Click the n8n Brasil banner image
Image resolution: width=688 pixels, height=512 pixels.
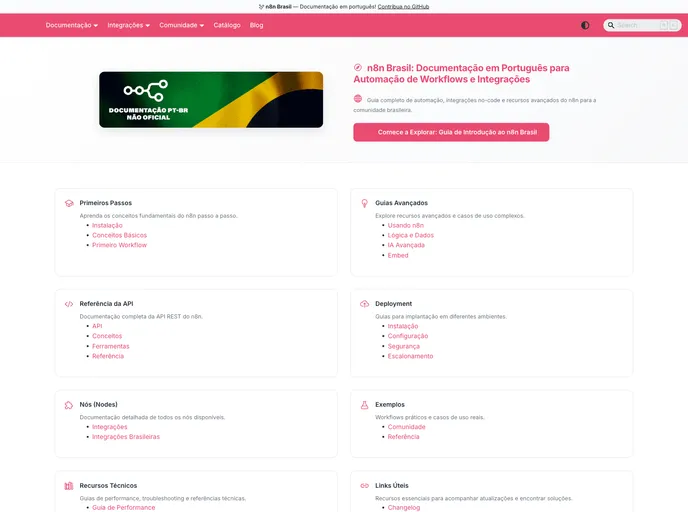point(211,100)
